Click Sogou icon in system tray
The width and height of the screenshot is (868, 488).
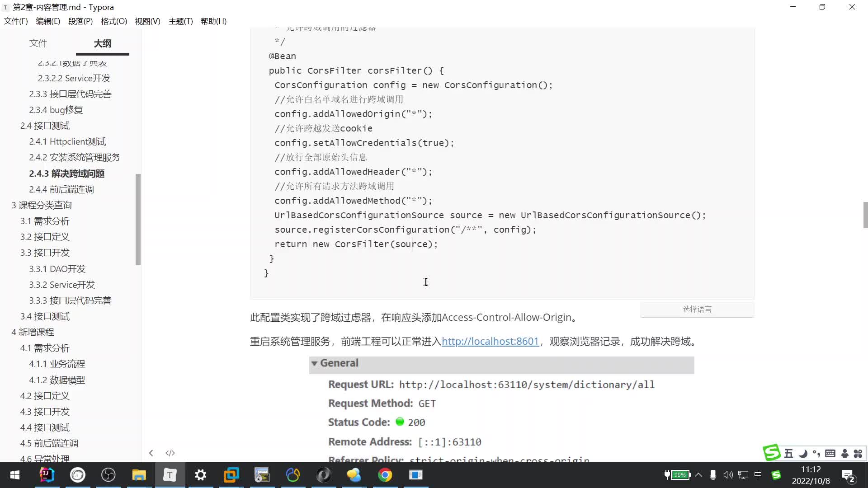(776, 475)
